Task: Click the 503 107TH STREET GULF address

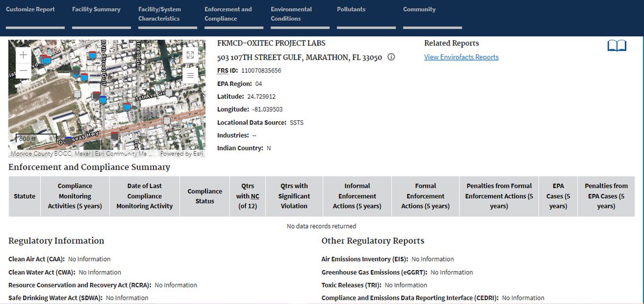Action: pos(299,57)
